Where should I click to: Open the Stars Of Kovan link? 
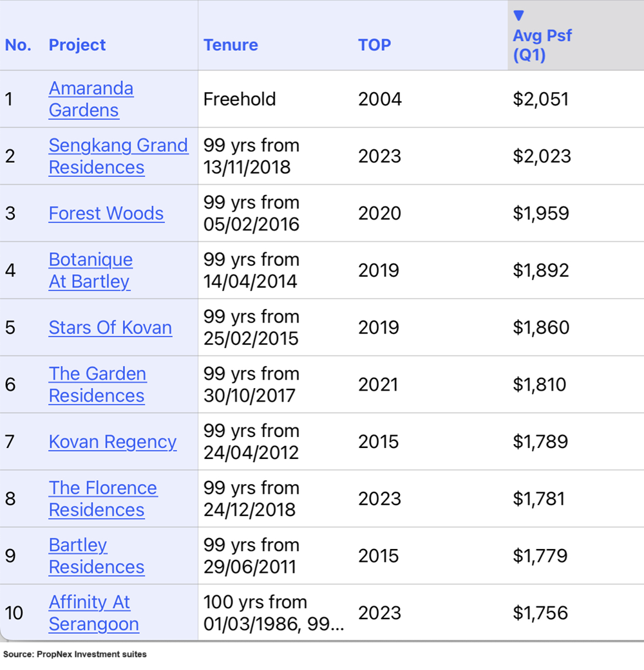(110, 328)
